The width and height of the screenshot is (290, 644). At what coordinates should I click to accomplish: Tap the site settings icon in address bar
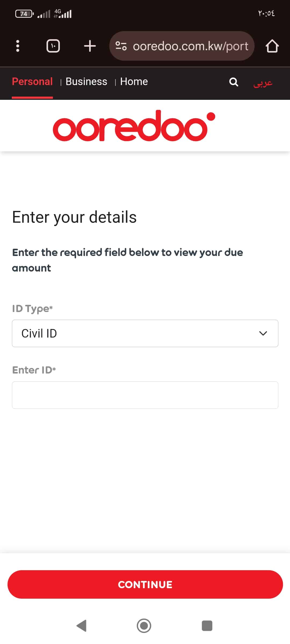tap(121, 46)
